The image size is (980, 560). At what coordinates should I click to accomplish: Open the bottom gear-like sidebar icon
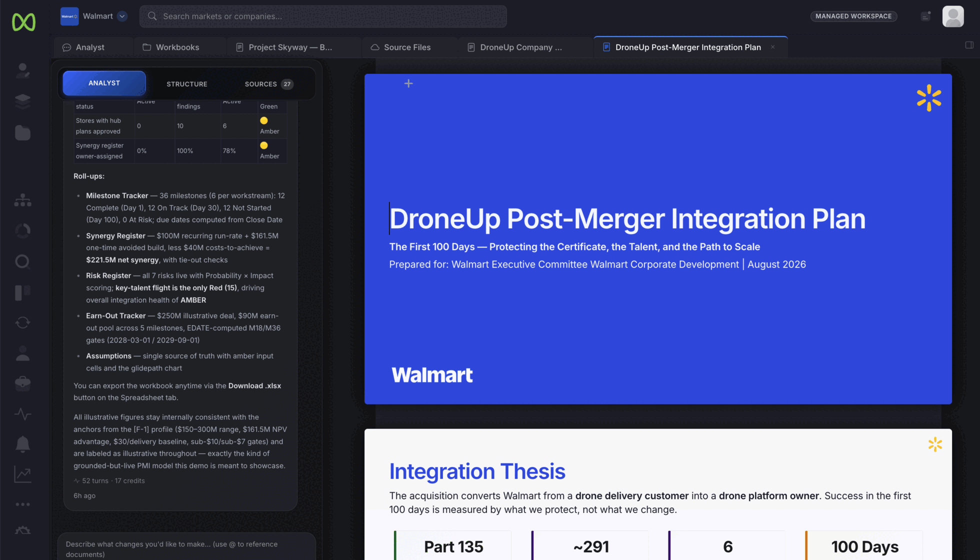tap(22, 530)
